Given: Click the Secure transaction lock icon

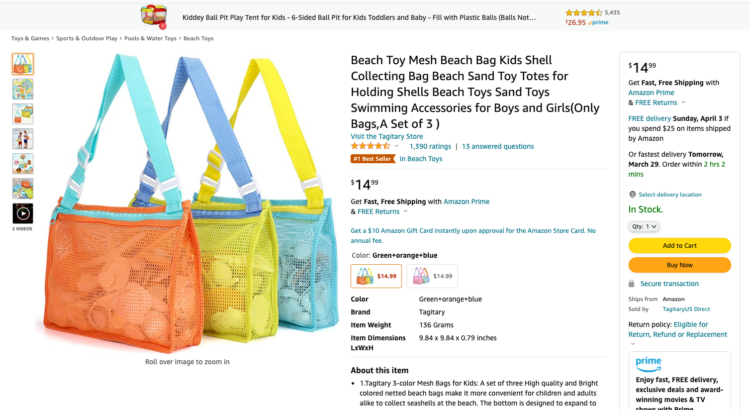Looking at the screenshot, I should coord(632,283).
